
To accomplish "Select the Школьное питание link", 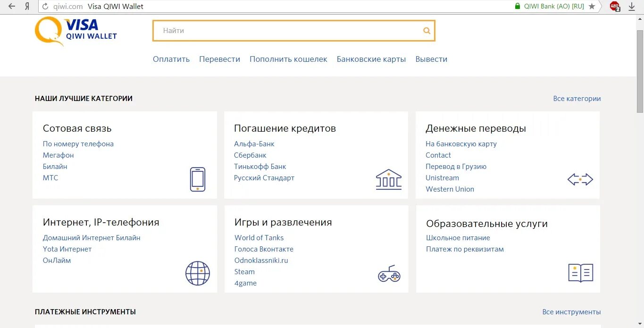I will (x=458, y=238).
